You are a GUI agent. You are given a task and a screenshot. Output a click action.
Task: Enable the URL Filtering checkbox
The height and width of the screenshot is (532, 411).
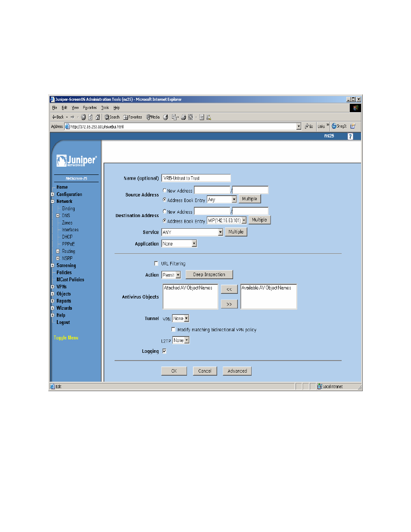156,263
